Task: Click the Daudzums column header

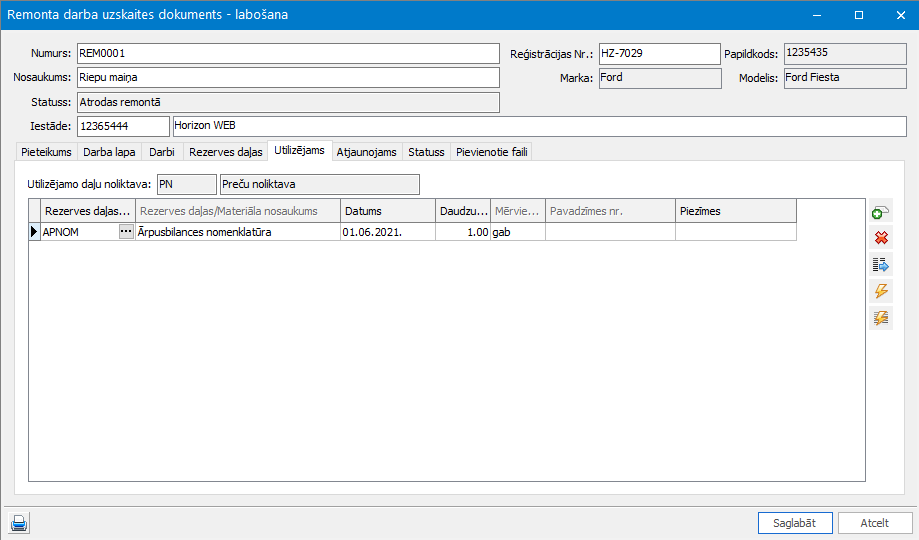Action: coord(462,211)
